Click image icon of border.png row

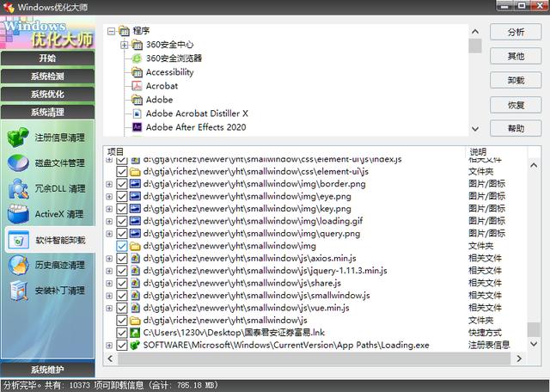pyautogui.click(x=135, y=184)
